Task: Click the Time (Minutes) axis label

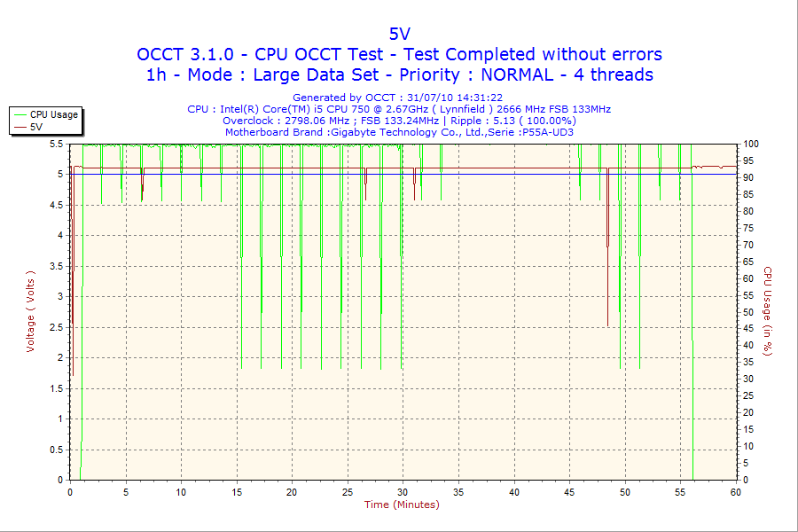Action: tap(402, 505)
